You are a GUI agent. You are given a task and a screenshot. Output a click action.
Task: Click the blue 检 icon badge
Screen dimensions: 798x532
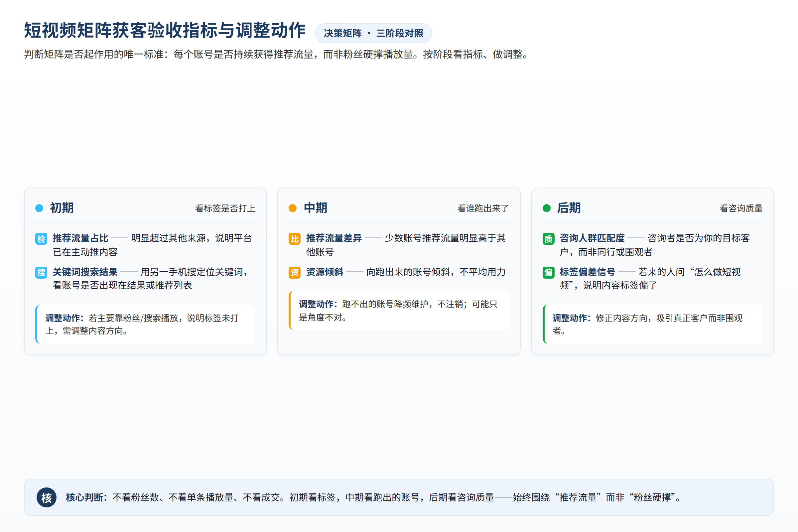[x=41, y=238]
